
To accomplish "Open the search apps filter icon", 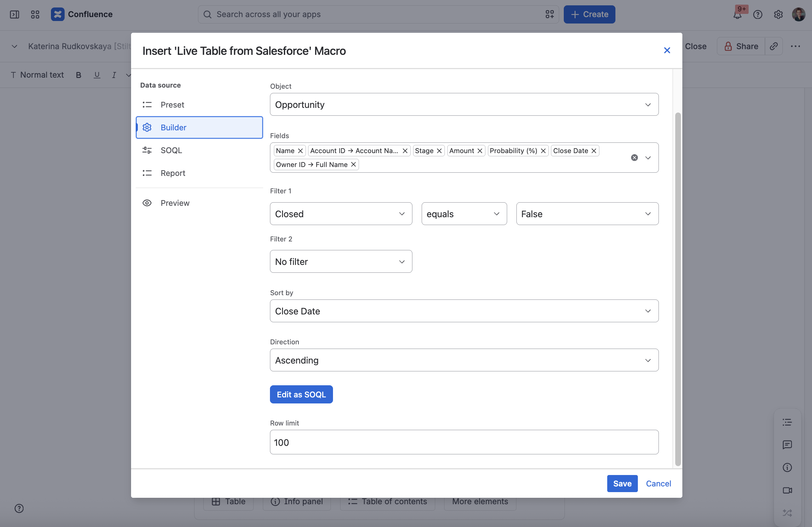I will (550, 15).
